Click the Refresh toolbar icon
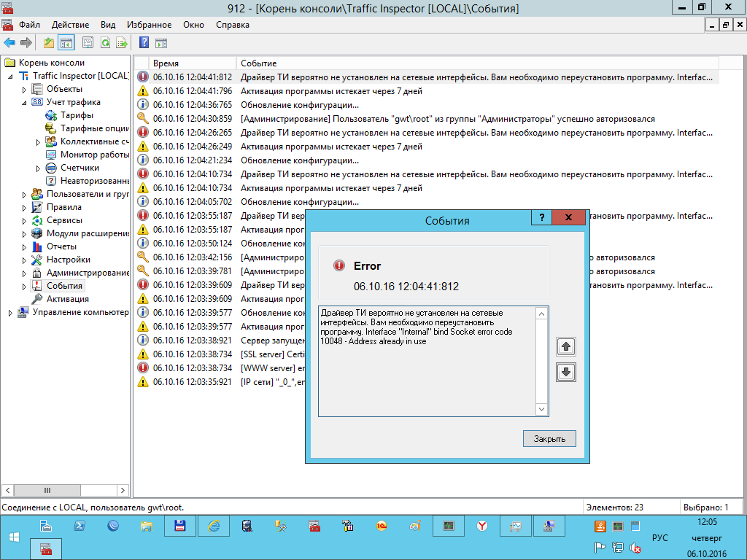This screenshot has height=560, width=747. tap(105, 43)
